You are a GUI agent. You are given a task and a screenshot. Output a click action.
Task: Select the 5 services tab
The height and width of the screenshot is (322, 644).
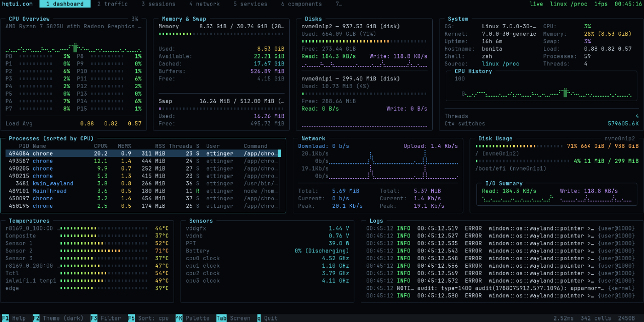[250, 4]
